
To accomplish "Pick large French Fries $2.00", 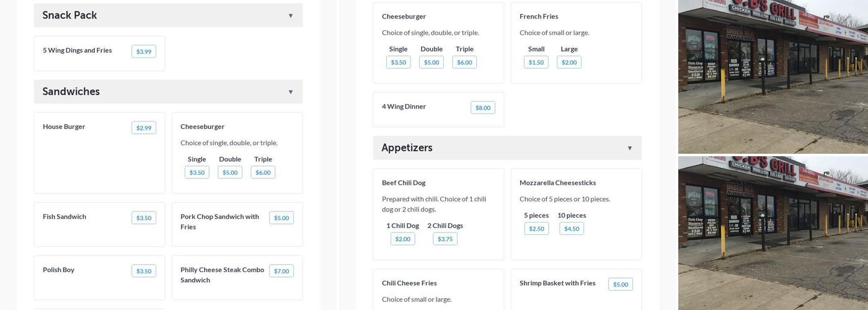I will coord(569,62).
